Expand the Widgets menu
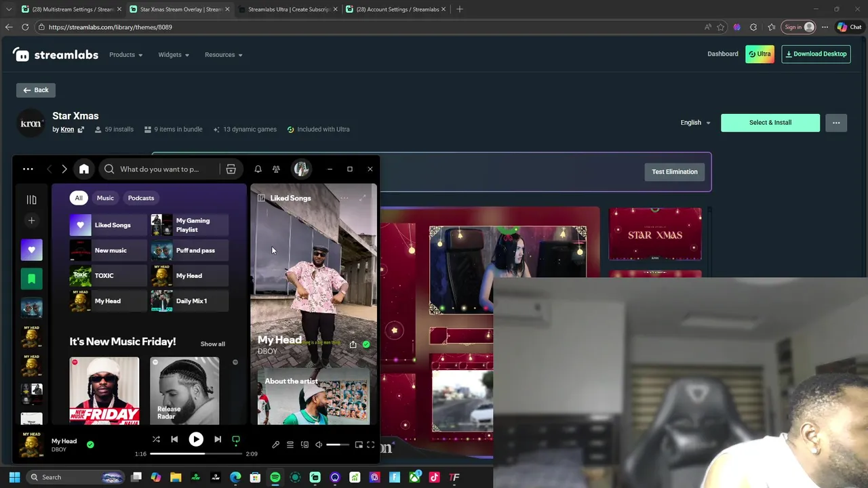Viewport: 868px width, 488px height. coord(174,55)
